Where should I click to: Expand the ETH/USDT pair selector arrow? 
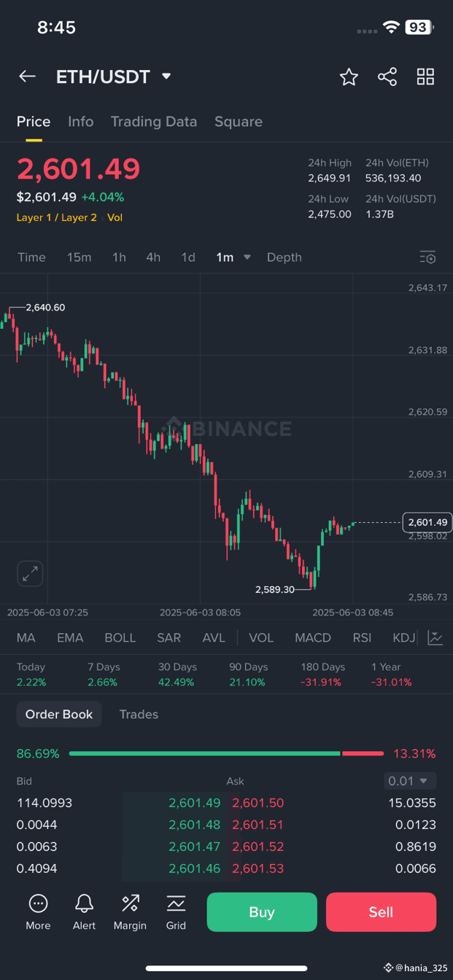coord(166,77)
